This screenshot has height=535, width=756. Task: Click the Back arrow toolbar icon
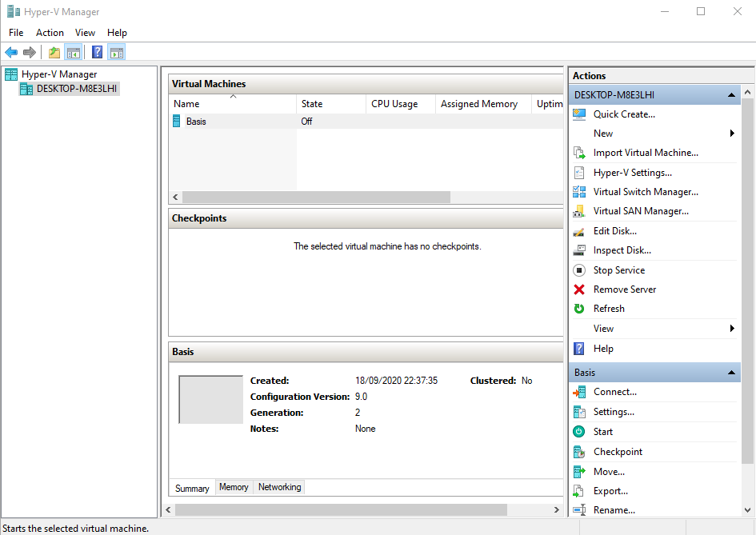(x=11, y=52)
